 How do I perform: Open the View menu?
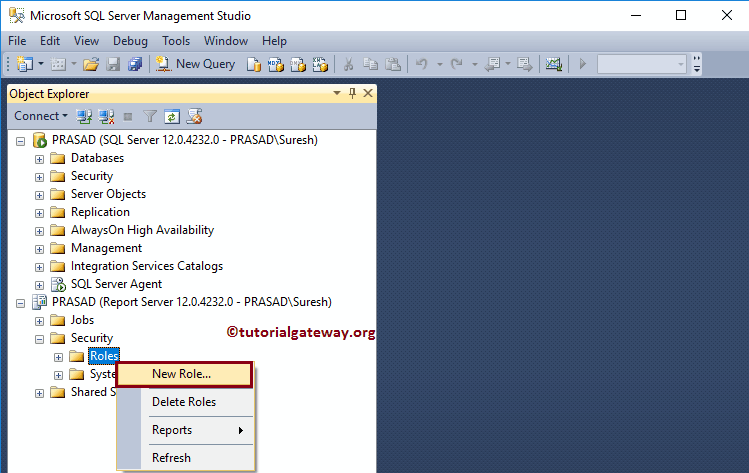86,41
